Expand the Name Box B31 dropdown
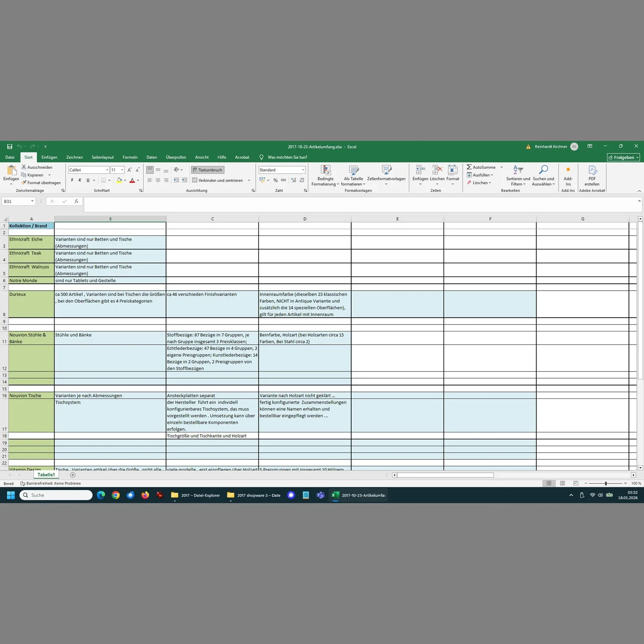Viewport: 644px width, 644px height. (32, 201)
